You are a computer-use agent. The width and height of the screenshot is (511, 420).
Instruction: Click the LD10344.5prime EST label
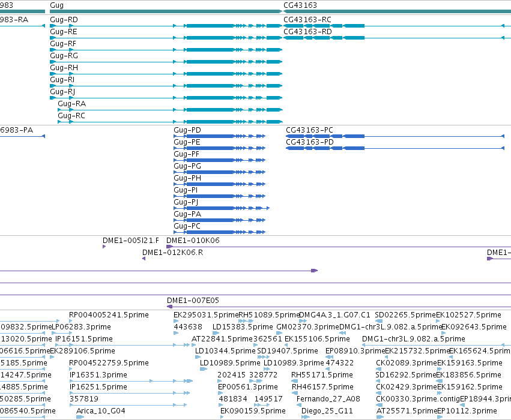click(x=225, y=351)
